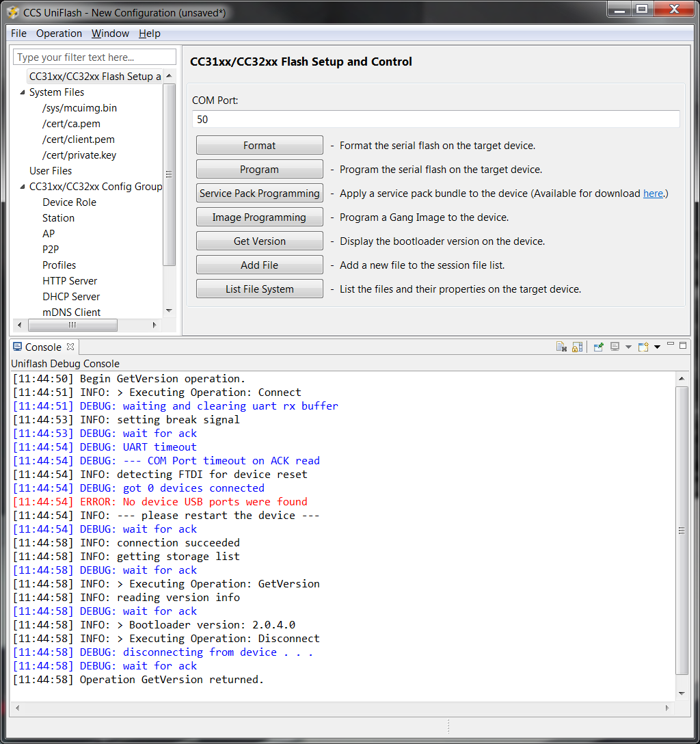Click the UniFlash app icon in title bar

(x=13, y=12)
